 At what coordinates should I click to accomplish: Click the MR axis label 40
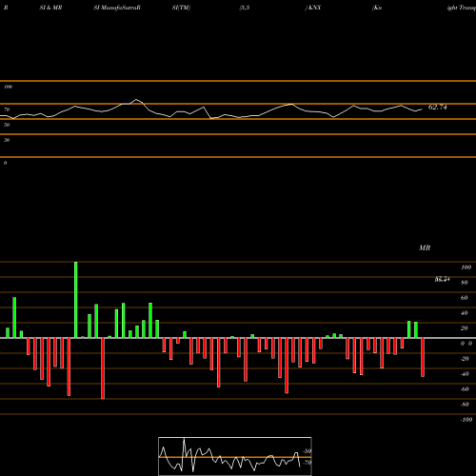[x=465, y=313]
